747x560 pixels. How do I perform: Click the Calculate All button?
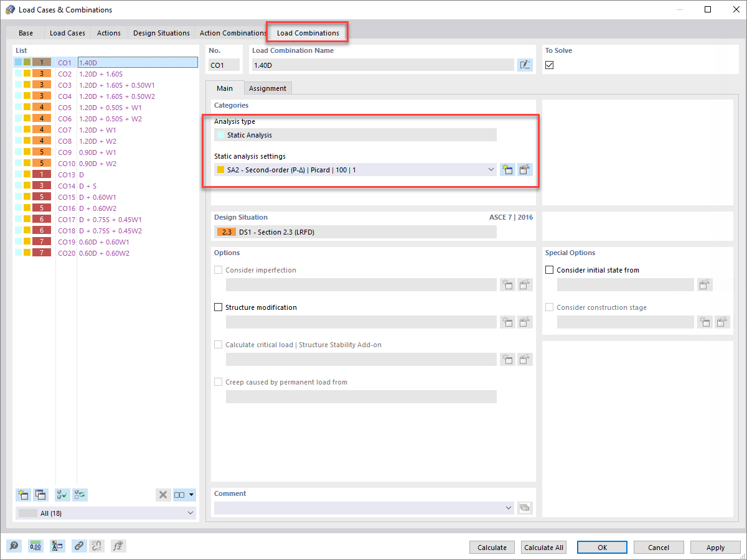[x=543, y=547]
